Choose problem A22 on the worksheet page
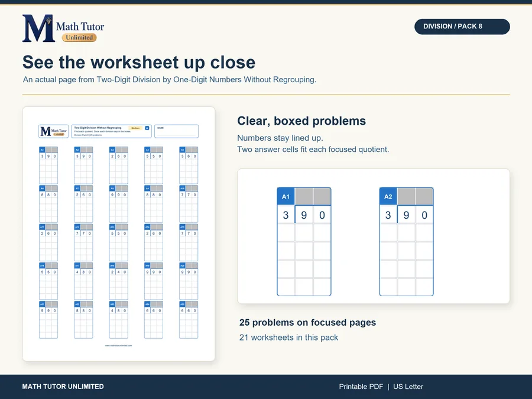Screen dimensions: 532x399 tap(83, 320)
